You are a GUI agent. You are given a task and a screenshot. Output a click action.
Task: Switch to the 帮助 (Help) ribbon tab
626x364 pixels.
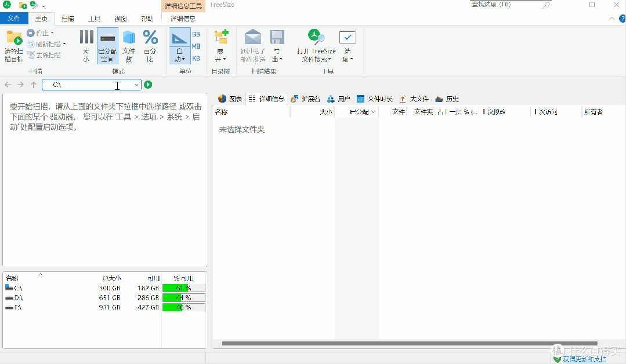pos(147,19)
